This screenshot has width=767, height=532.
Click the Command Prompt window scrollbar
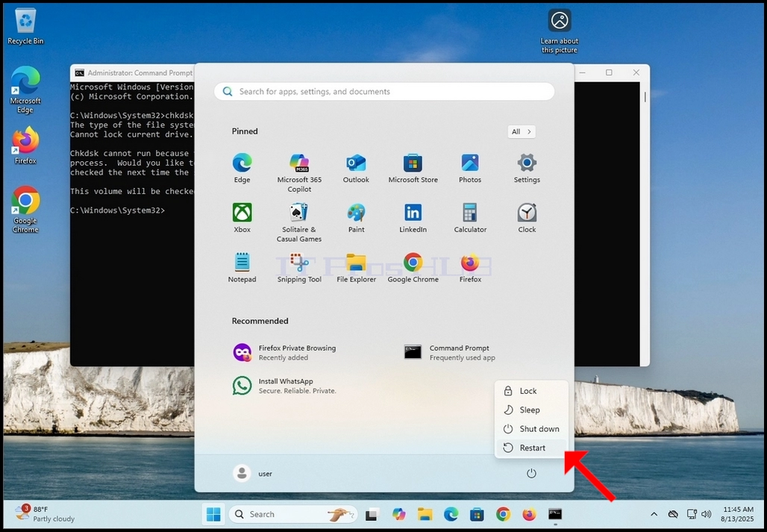coord(645,97)
